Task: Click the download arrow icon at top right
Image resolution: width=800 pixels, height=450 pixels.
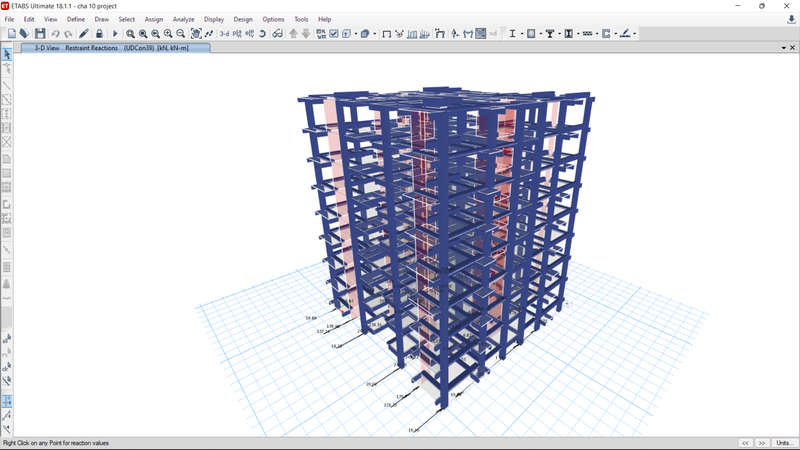Action: 791,19
